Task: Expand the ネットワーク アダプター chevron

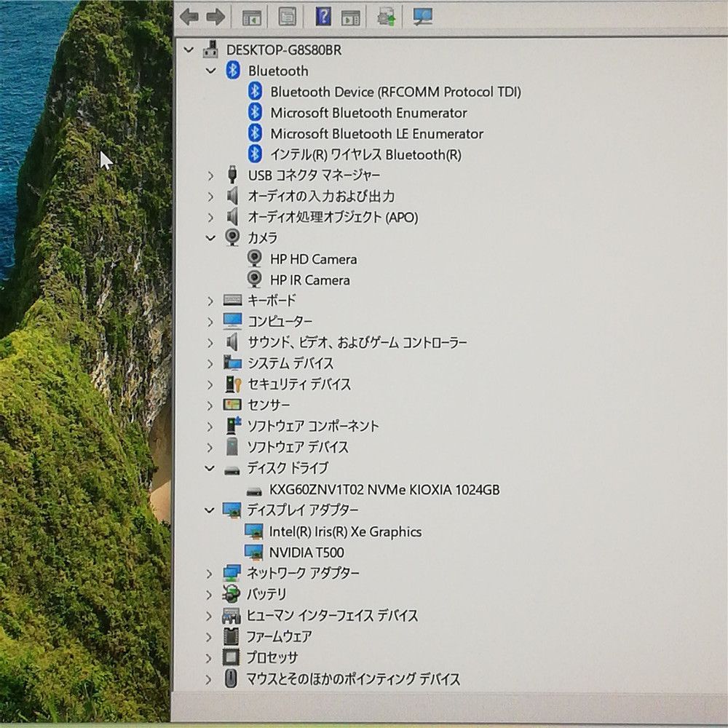Action: pyautogui.click(x=210, y=574)
